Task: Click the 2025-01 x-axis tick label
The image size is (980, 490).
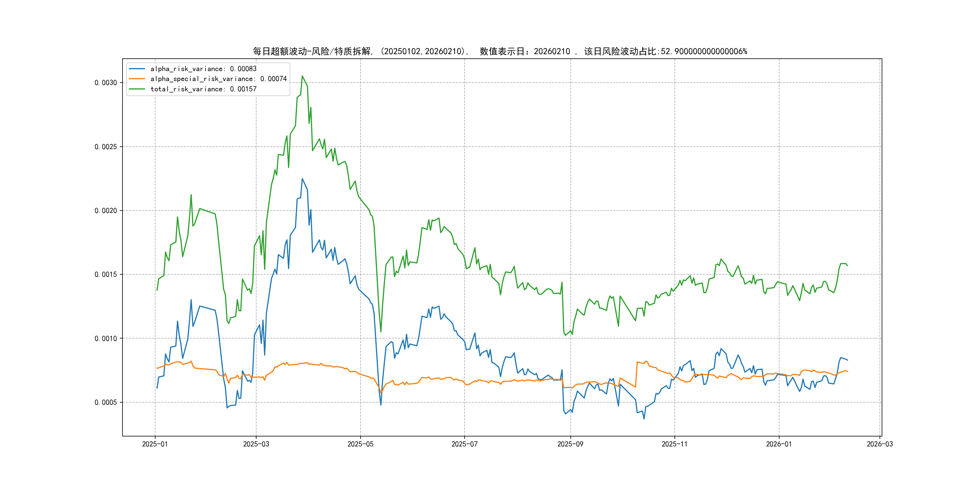Action: click(x=155, y=444)
